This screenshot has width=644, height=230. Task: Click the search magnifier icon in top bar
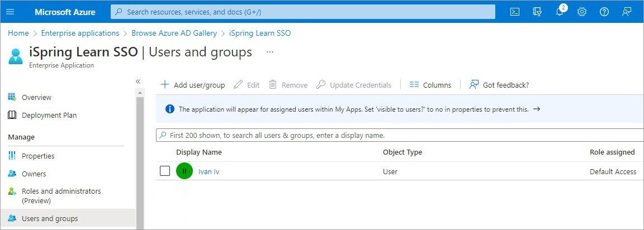coord(119,12)
